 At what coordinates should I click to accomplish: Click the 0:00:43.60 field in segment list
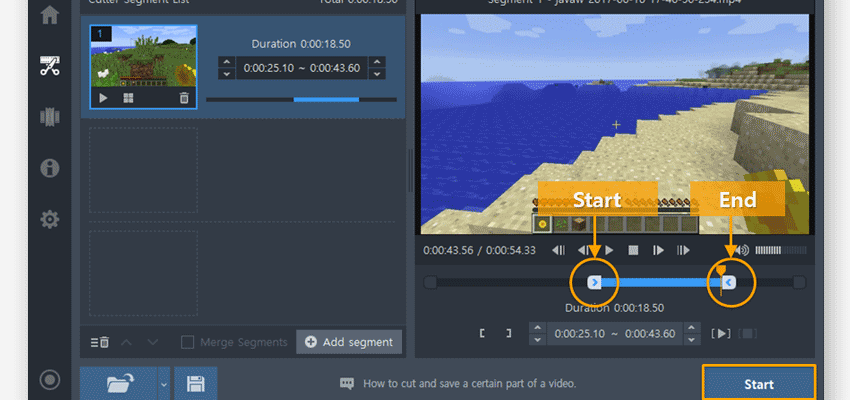pos(335,68)
